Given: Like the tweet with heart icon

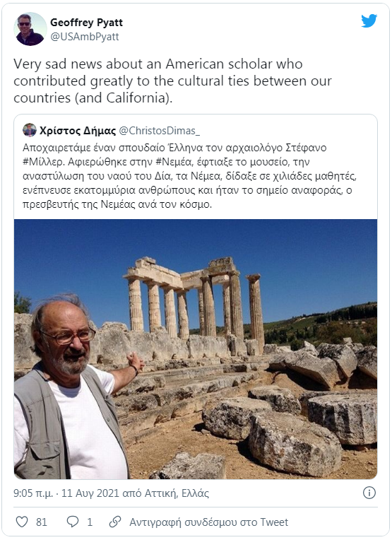Looking at the screenshot, I should point(22,522).
